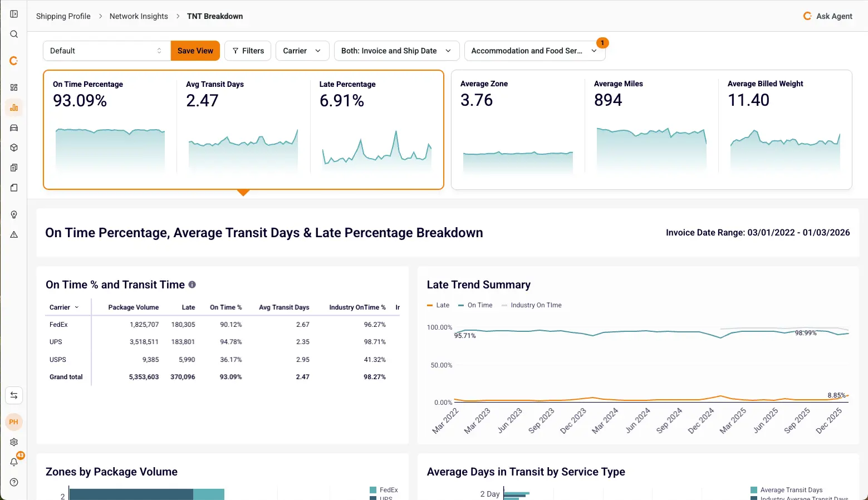Open search from the sidebar magnifier icon
Screen dimensions: 868x500
click(x=14, y=35)
